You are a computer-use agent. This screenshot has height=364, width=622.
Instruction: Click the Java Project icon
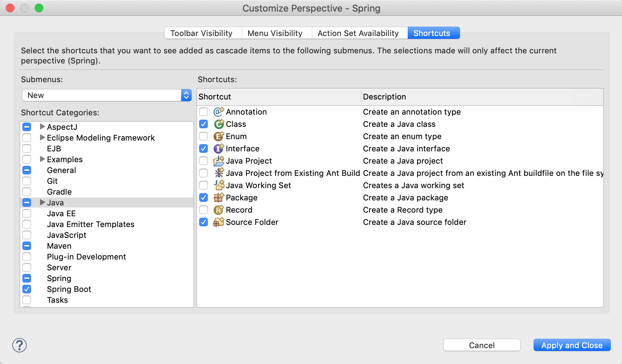pyautogui.click(x=219, y=161)
